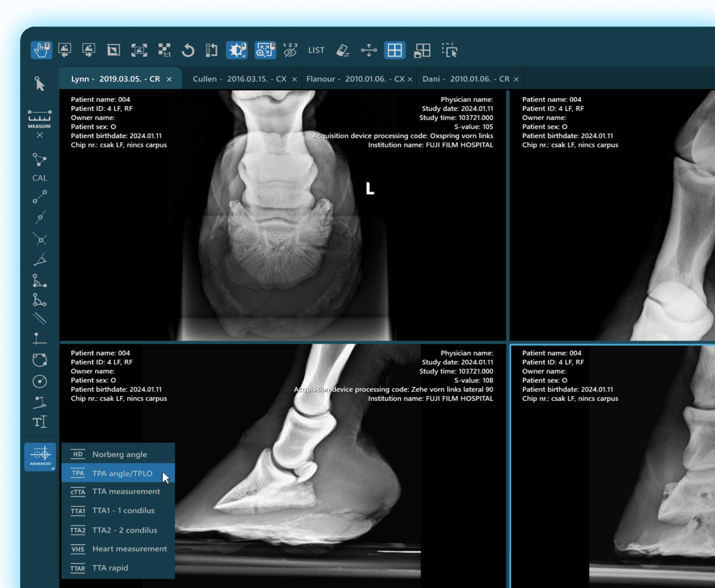Pick the angle measurement tool
Screen dimensions: 715x588
click(40, 260)
